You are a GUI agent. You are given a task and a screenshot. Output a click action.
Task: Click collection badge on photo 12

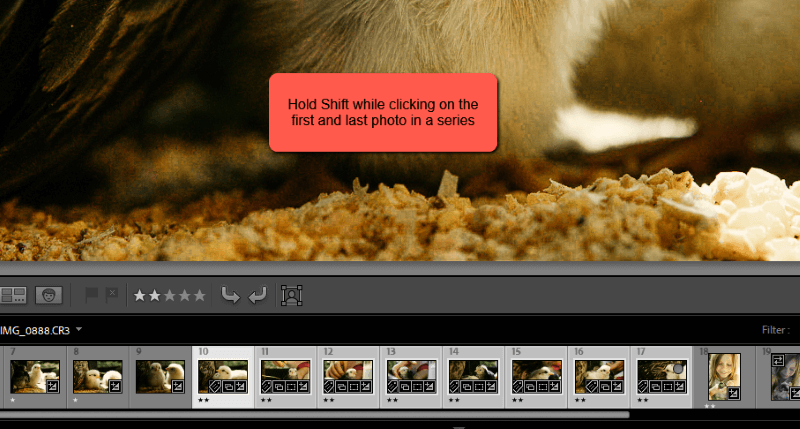(341, 387)
